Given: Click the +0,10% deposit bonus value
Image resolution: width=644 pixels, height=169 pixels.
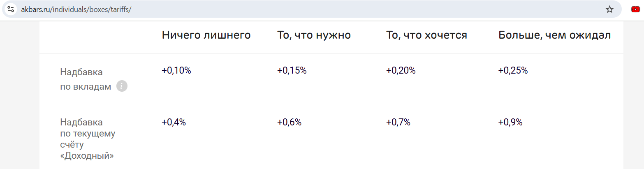Looking at the screenshot, I should 176,70.
